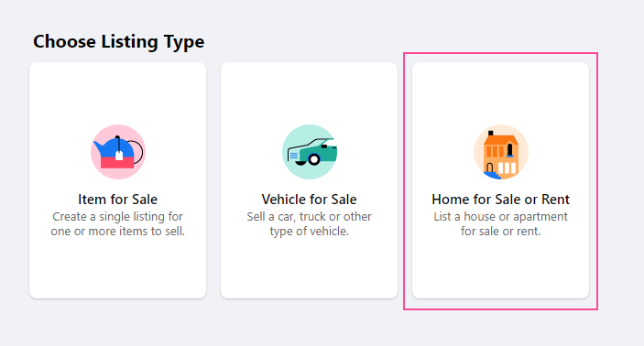The width and height of the screenshot is (644, 346).
Task: Click the car headlight grille in icon
Action: point(294,155)
